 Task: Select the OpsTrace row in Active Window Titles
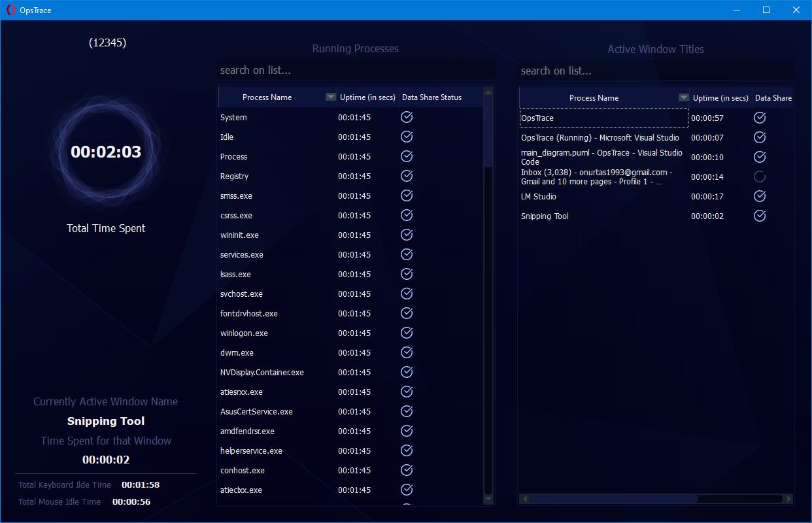pos(603,118)
